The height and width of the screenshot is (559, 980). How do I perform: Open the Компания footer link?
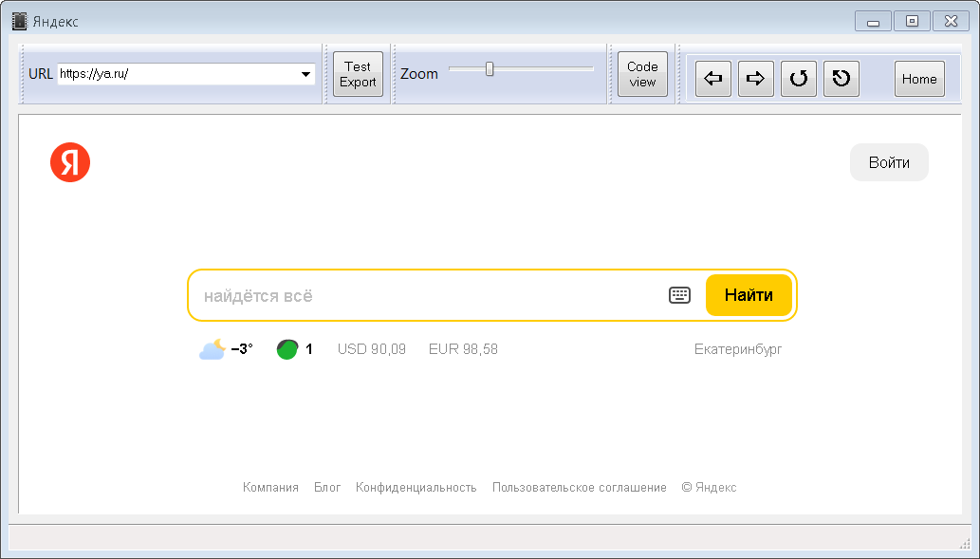[270, 487]
